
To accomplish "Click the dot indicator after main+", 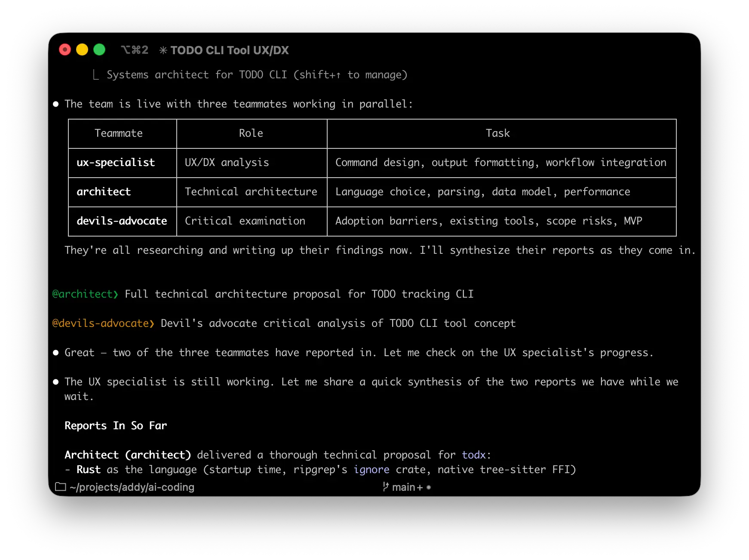I will [428, 487].
